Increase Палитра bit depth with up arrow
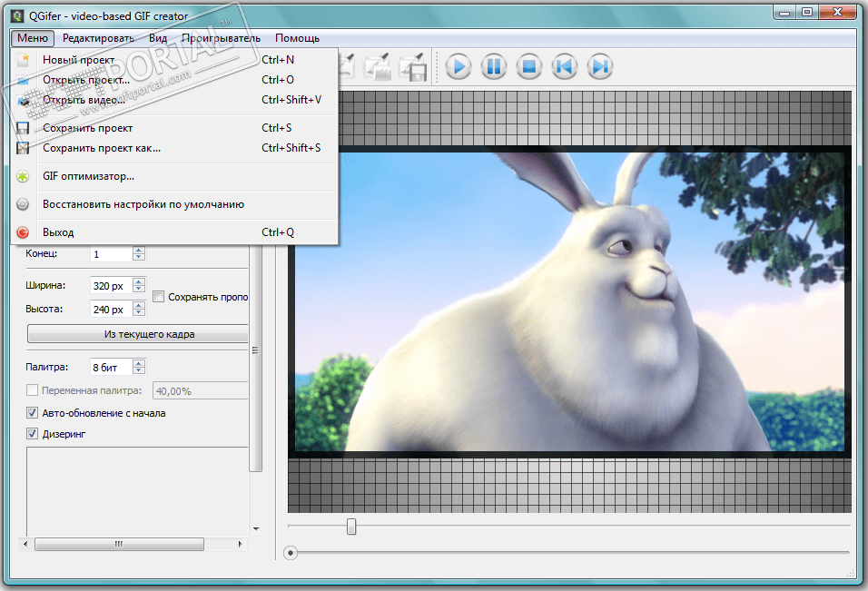The image size is (868, 591). pos(139,363)
